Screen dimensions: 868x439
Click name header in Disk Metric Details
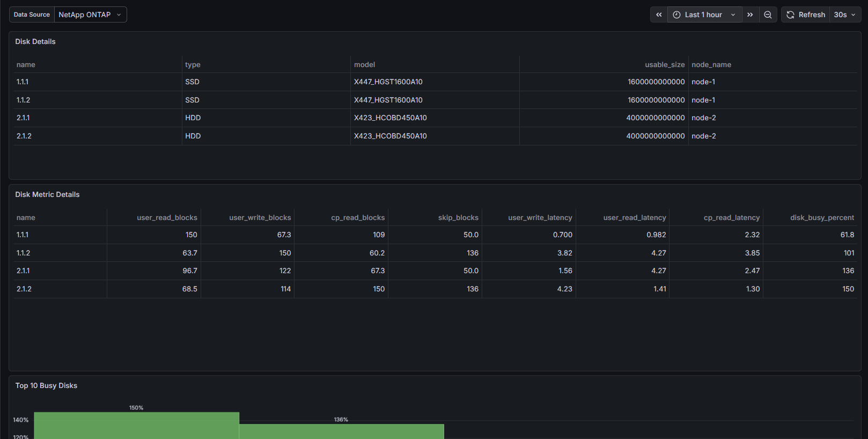(26, 217)
